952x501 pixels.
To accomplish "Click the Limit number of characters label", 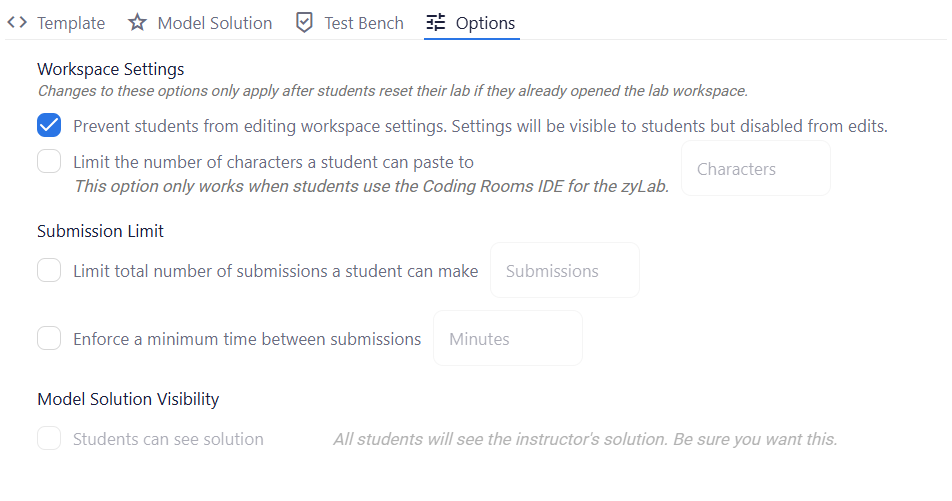I will [x=273, y=162].
